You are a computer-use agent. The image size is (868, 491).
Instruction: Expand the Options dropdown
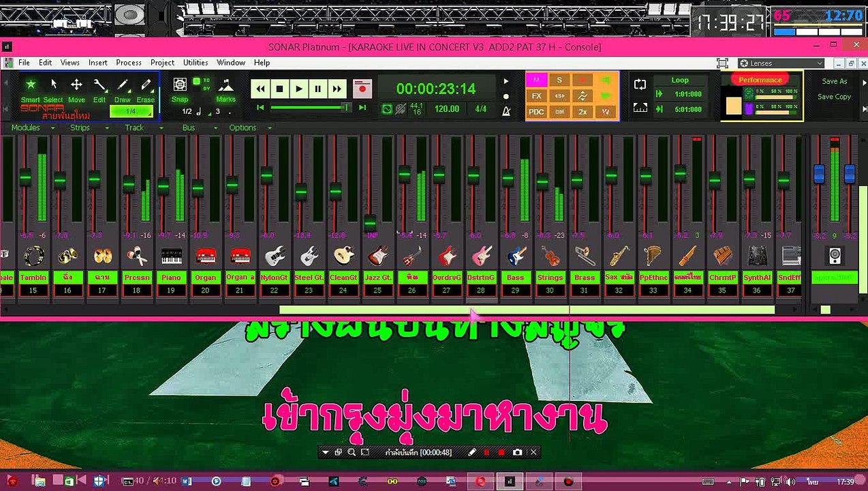[x=250, y=128]
